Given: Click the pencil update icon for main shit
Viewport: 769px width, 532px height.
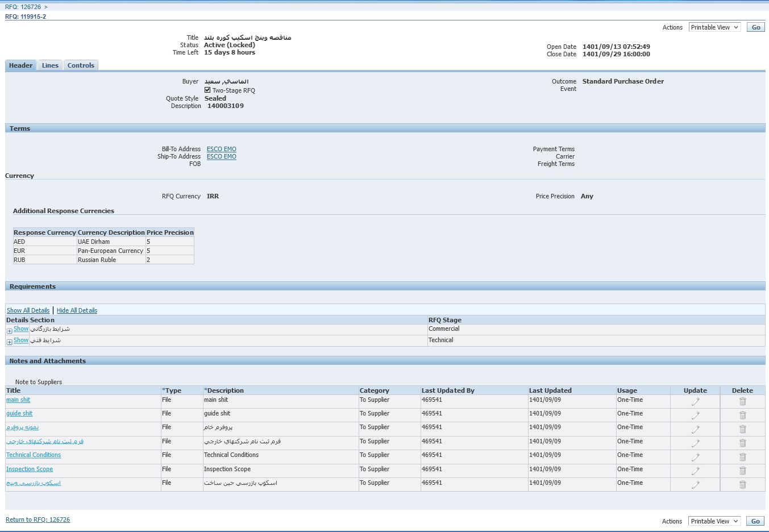Looking at the screenshot, I should (x=695, y=401).
